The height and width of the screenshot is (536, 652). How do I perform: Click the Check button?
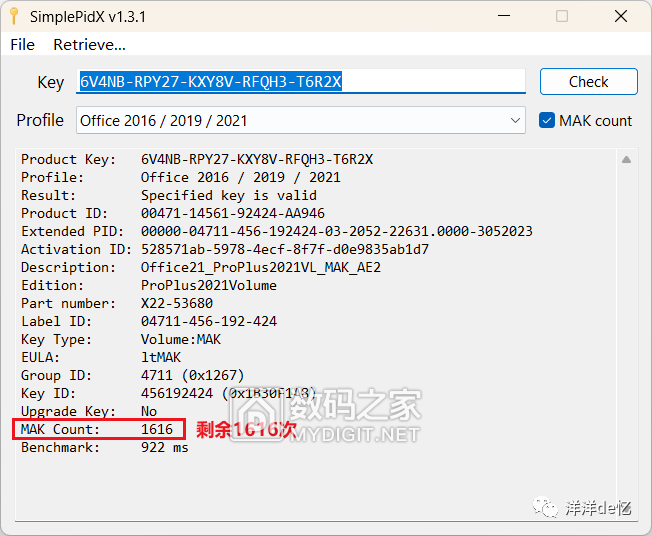(588, 82)
